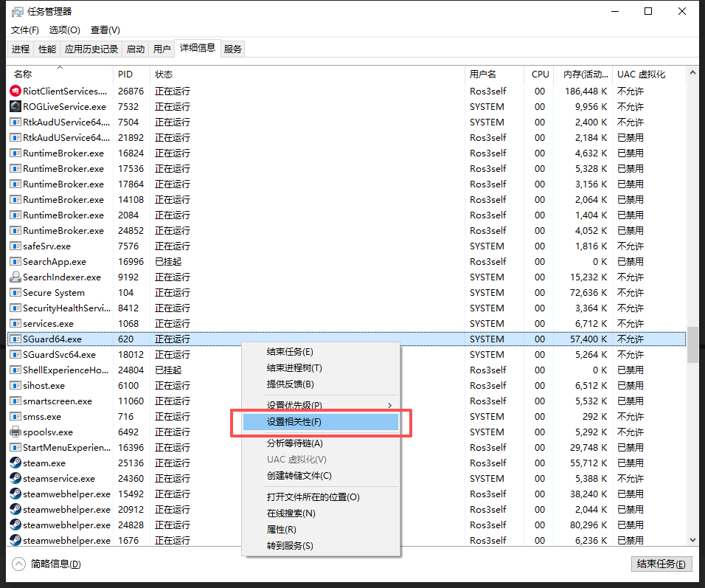Open the 选项(O) menu
The height and width of the screenshot is (588, 705).
(64, 30)
